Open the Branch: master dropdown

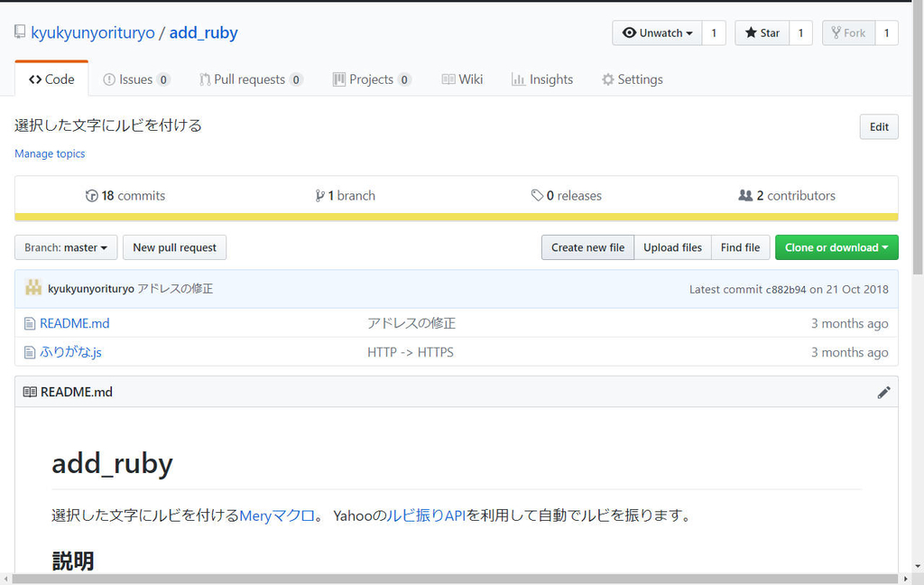click(66, 247)
